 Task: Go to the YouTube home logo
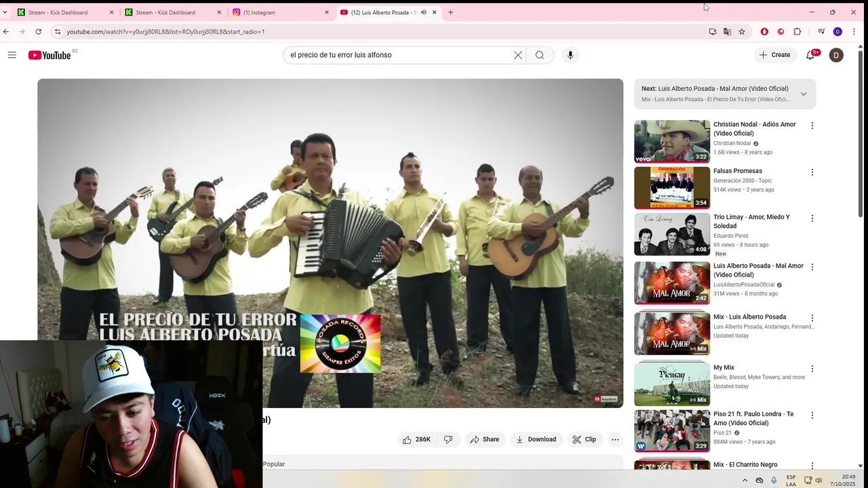click(50, 55)
